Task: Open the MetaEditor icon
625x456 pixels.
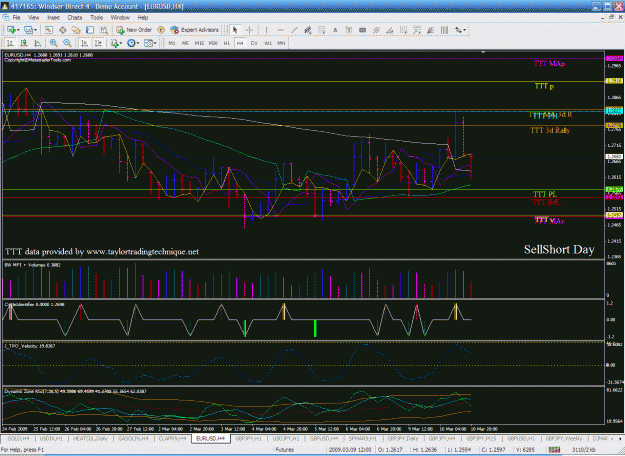Action: point(161,30)
